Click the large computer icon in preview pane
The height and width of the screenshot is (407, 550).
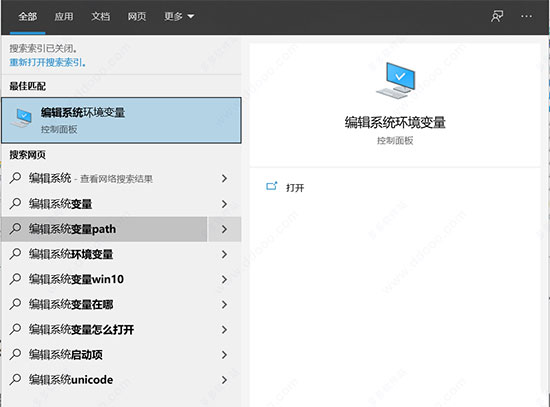click(396, 80)
